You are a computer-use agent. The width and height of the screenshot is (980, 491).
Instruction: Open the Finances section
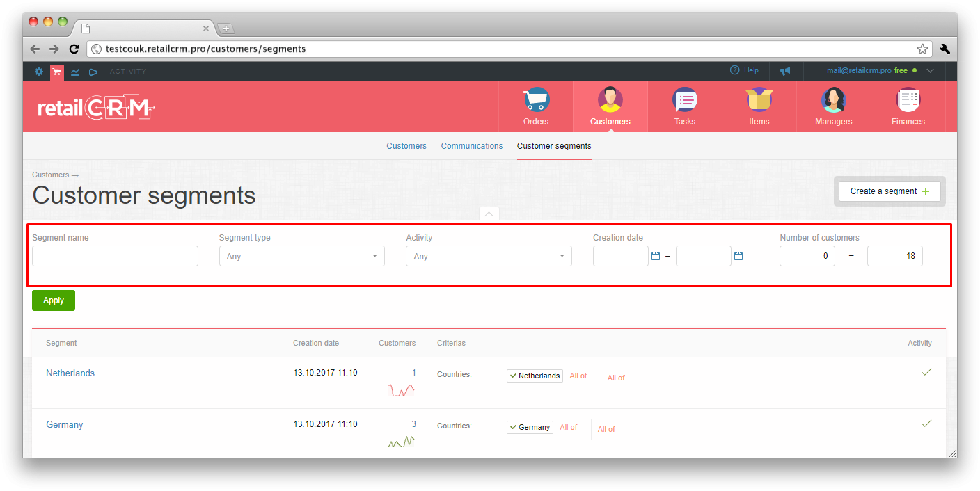tap(908, 106)
